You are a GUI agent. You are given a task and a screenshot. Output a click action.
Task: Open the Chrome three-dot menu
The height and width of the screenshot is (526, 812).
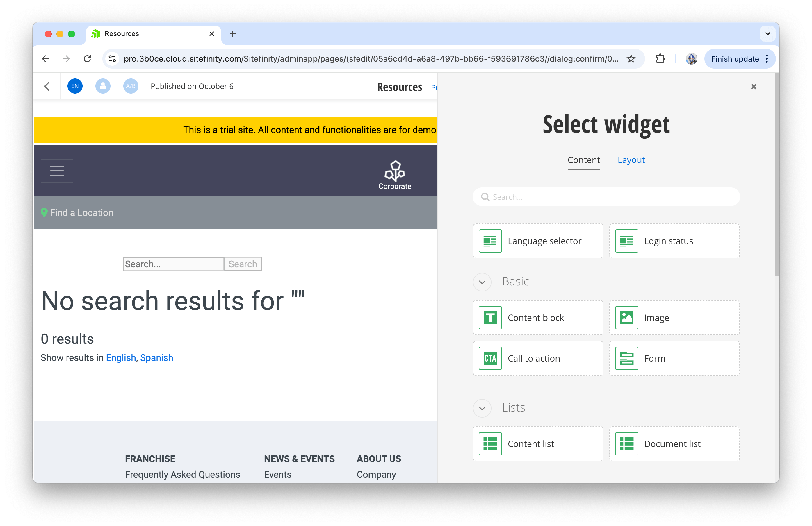coord(767,59)
